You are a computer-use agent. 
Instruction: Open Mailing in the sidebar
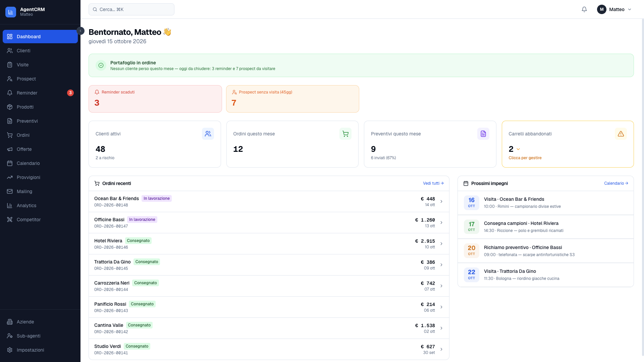point(40,191)
